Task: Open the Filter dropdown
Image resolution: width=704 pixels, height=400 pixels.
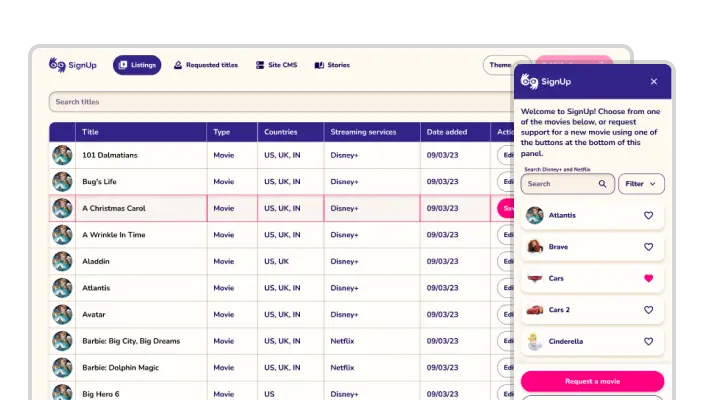Action: (x=641, y=184)
